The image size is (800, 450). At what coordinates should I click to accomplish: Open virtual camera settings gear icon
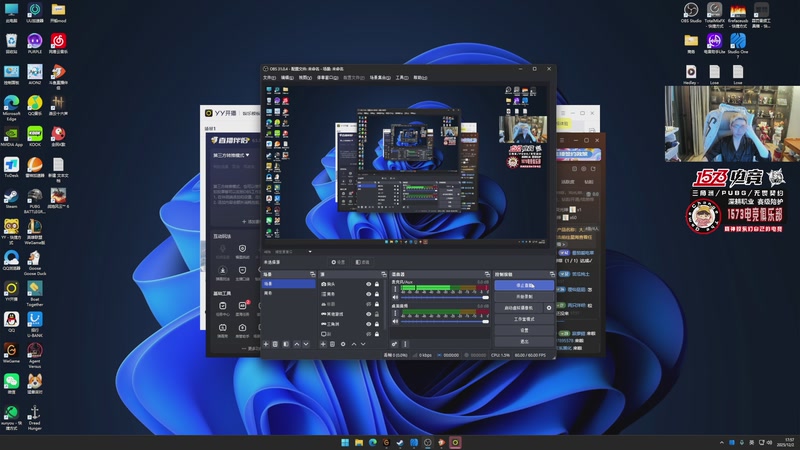click(549, 308)
